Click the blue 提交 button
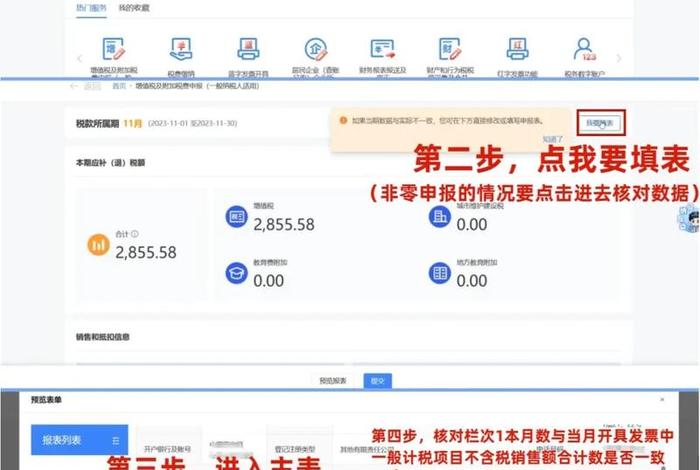The height and width of the screenshot is (470, 700). tap(377, 381)
